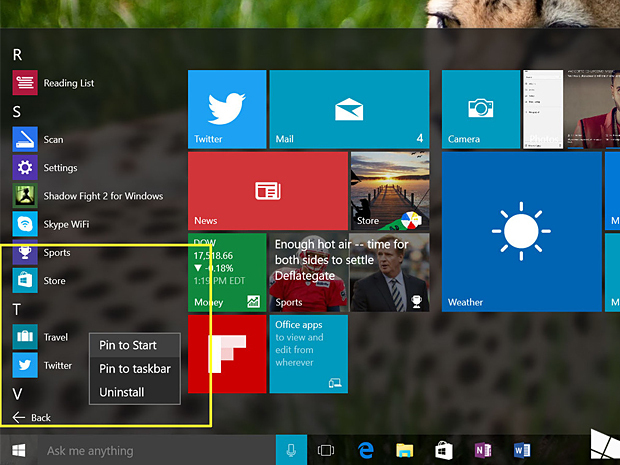
Task: Choose Uninstall from context menu
Action: pos(135,392)
